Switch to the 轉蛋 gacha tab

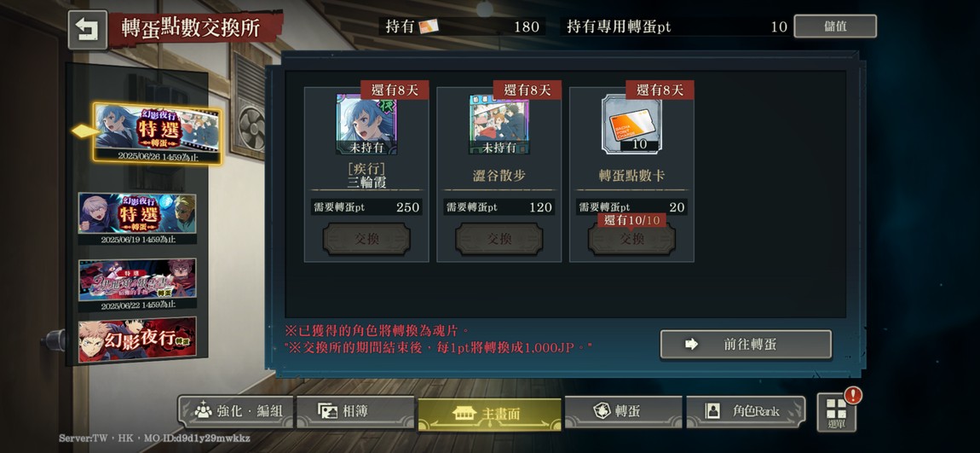point(623,412)
